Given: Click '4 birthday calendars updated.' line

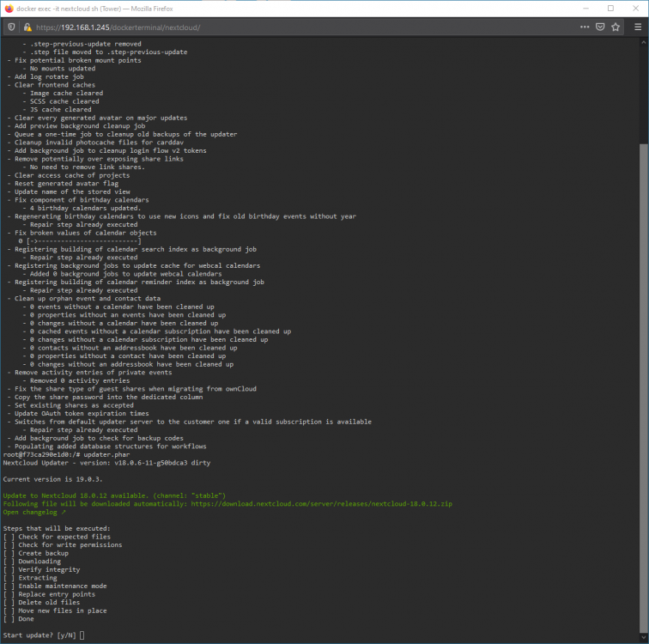Looking at the screenshot, I should pyautogui.click(x=85, y=208).
